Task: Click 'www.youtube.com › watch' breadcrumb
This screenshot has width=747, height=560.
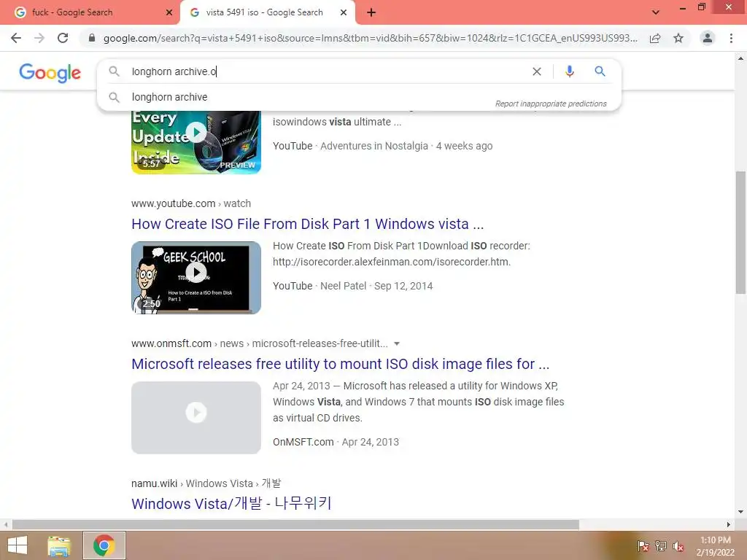Action: point(191,203)
